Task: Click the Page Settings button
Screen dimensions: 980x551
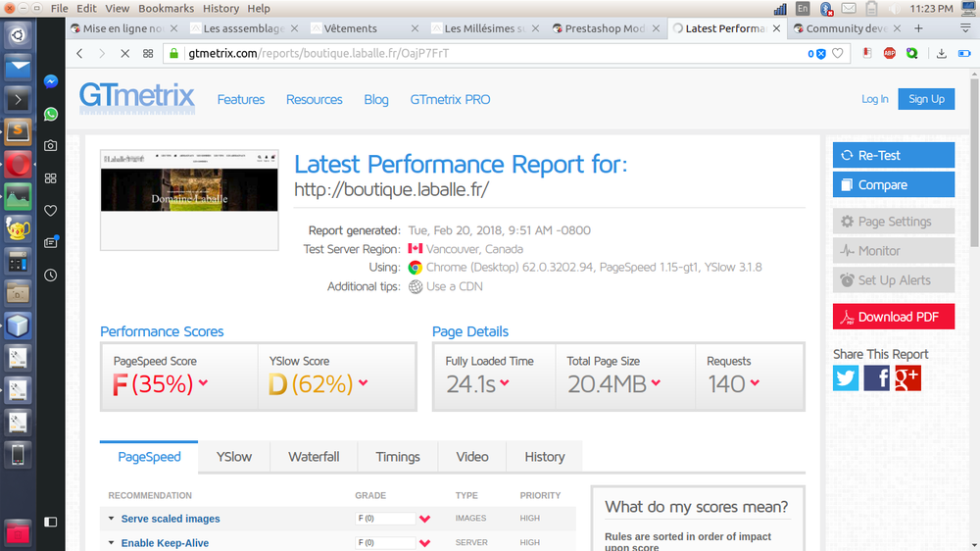Action: [x=893, y=222]
